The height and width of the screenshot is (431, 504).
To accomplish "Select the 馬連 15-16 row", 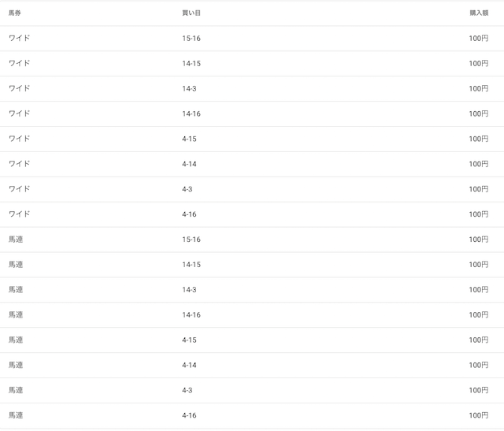I will (252, 240).
